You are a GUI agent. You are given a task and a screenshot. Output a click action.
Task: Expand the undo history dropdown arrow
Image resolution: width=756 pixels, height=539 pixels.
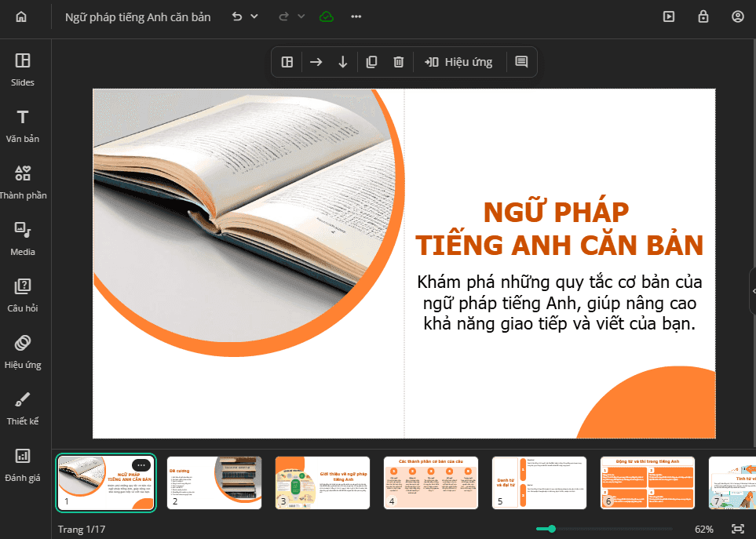coord(254,16)
